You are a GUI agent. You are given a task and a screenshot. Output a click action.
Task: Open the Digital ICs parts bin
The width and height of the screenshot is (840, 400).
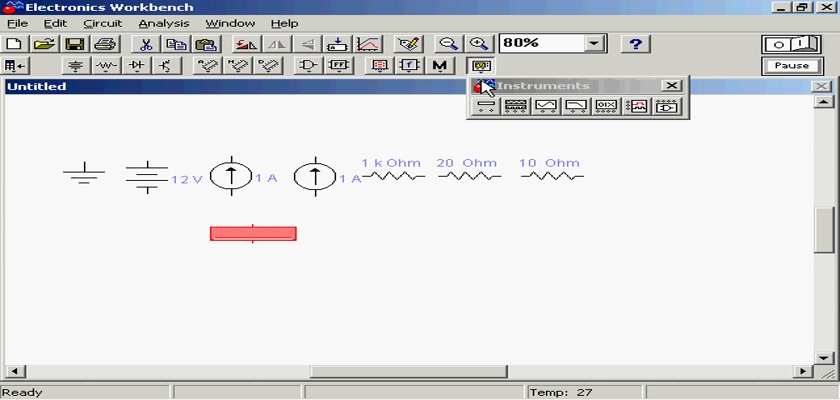(268, 66)
